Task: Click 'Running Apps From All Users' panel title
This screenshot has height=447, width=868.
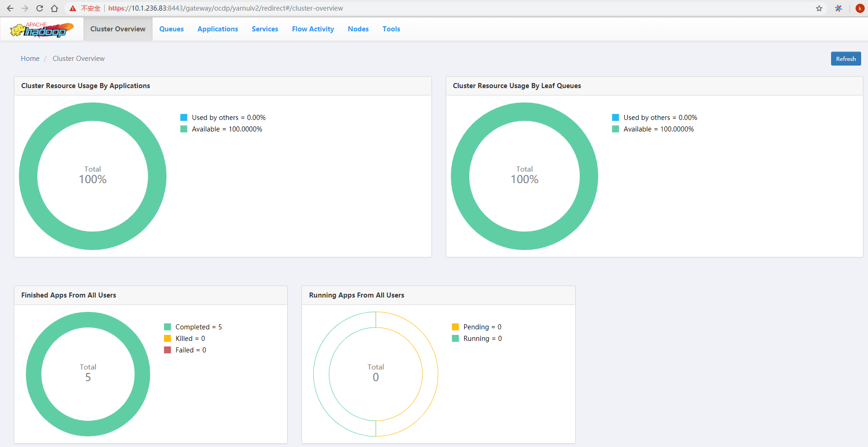Action: pyautogui.click(x=356, y=295)
